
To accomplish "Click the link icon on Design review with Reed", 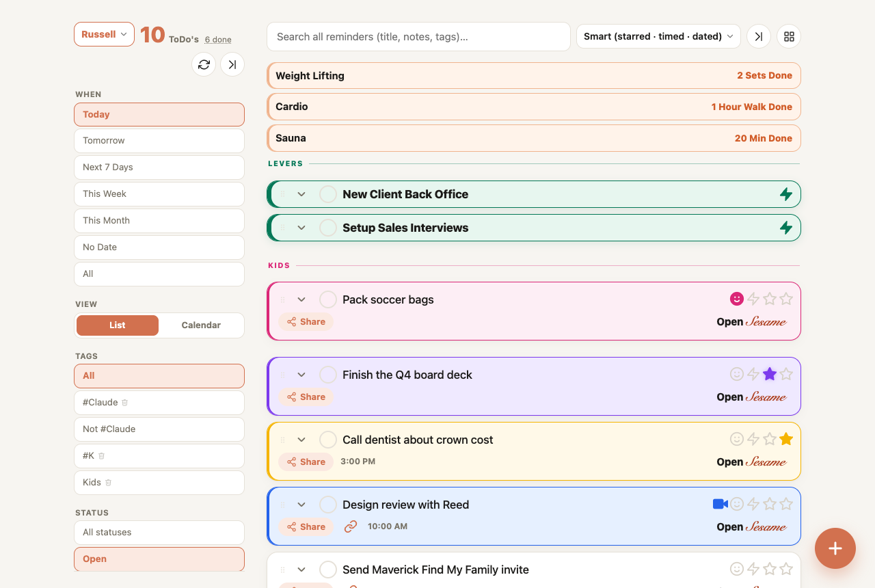I will pos(351,526).
